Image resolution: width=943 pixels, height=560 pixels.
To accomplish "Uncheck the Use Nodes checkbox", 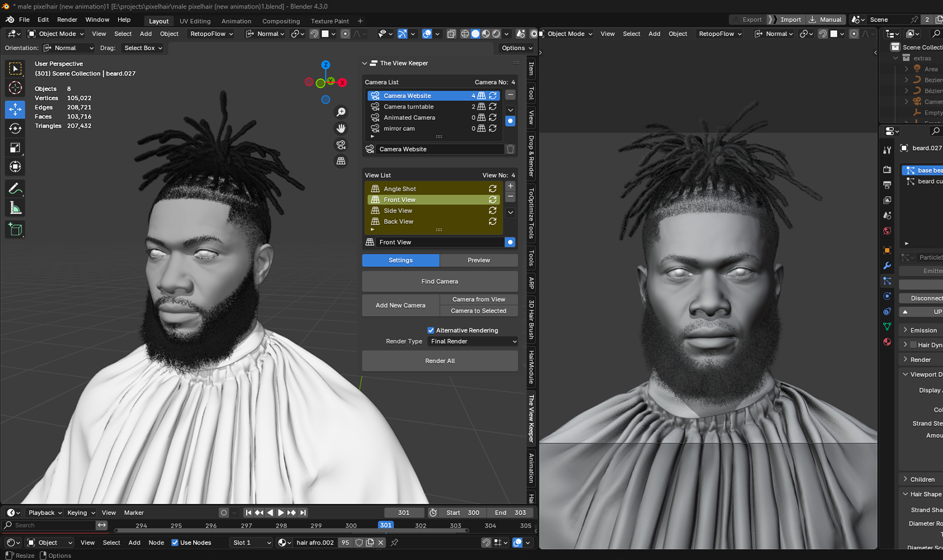I will pos(175,542).
